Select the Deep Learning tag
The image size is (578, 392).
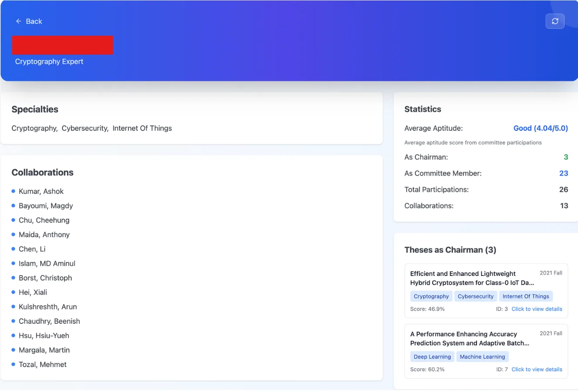pos(432,357)
